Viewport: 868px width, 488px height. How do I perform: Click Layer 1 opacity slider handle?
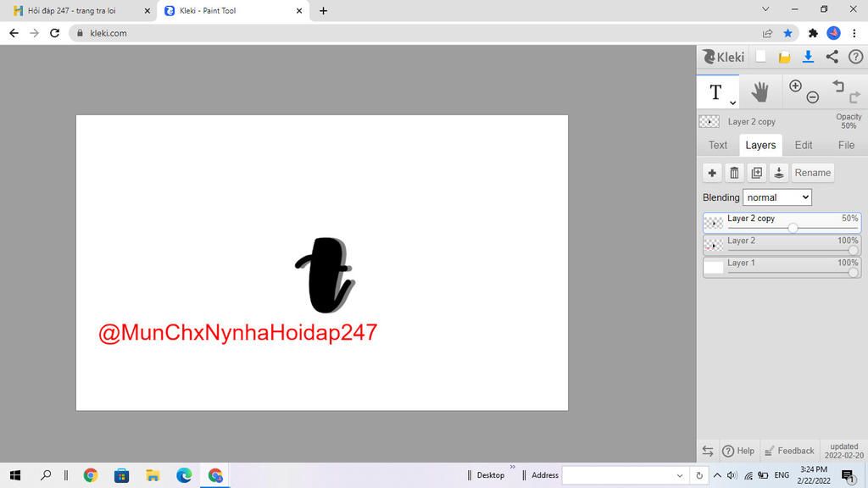click(x=853, y=272)
